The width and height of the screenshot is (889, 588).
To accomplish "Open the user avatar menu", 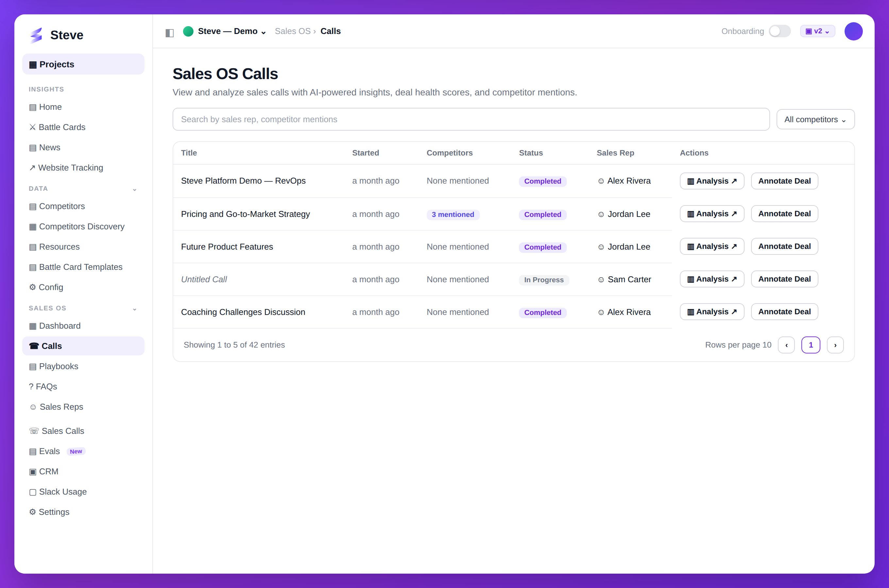I will pos(853,31).
